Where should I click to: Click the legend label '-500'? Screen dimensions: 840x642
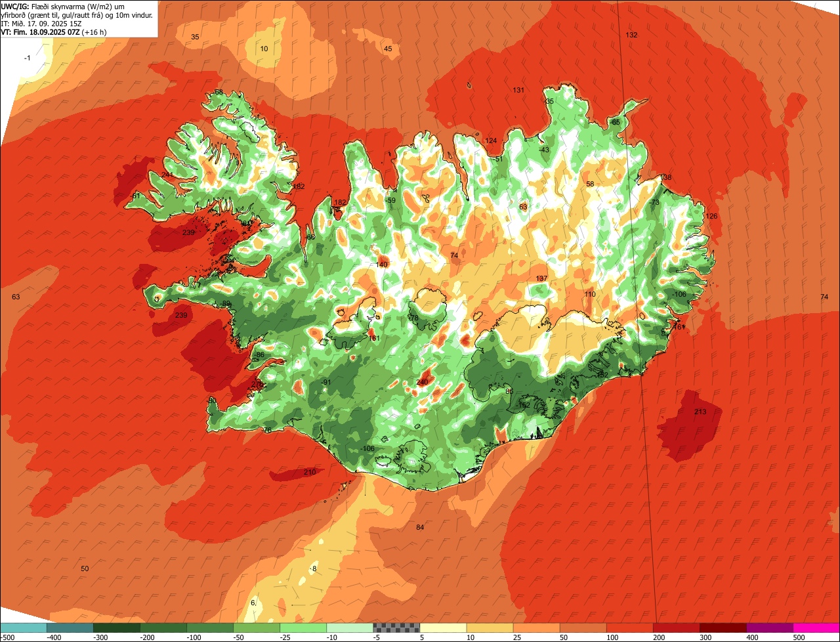tap(7, 637)
